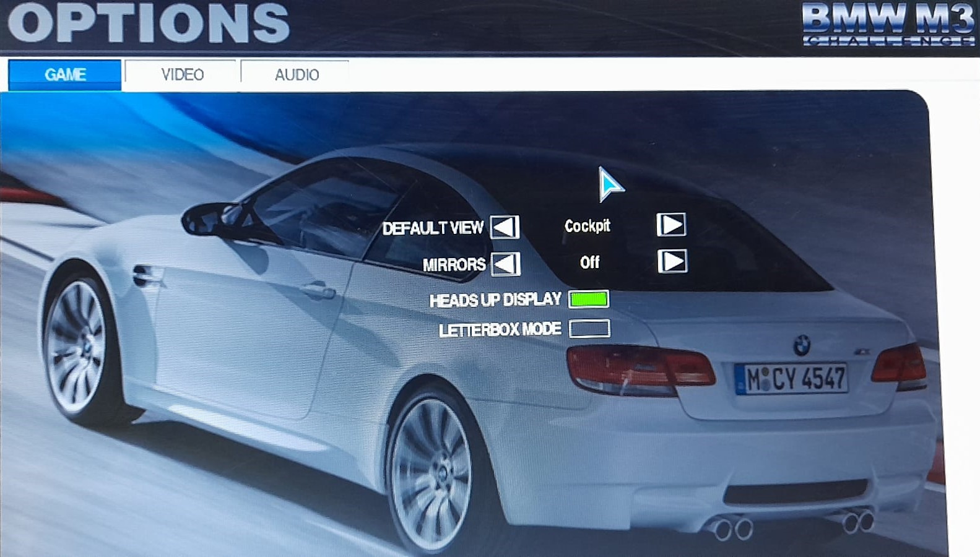The image size is (980, 557).
Task: Open the VIDEO tab
Action: coord(181,75)
